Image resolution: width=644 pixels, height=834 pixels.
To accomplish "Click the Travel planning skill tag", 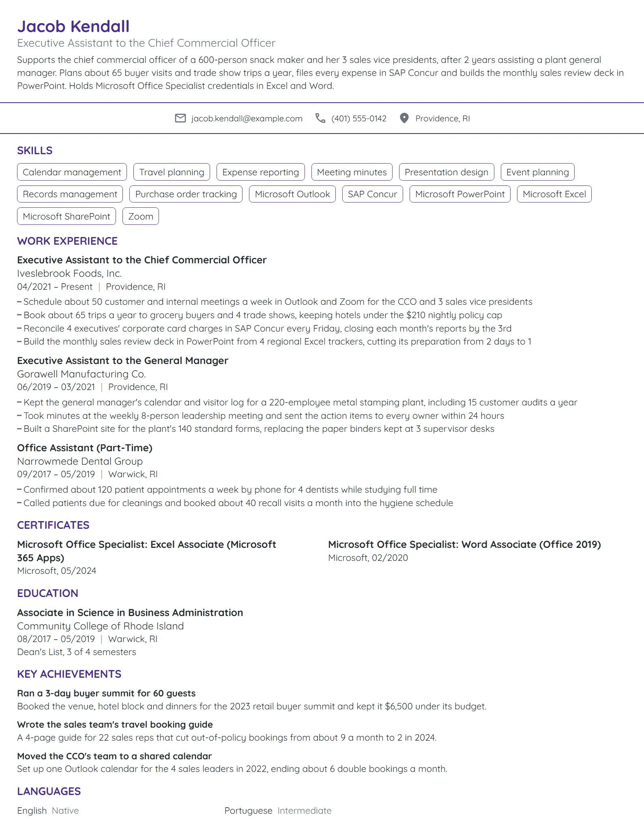I will click(x=172, y=172).
